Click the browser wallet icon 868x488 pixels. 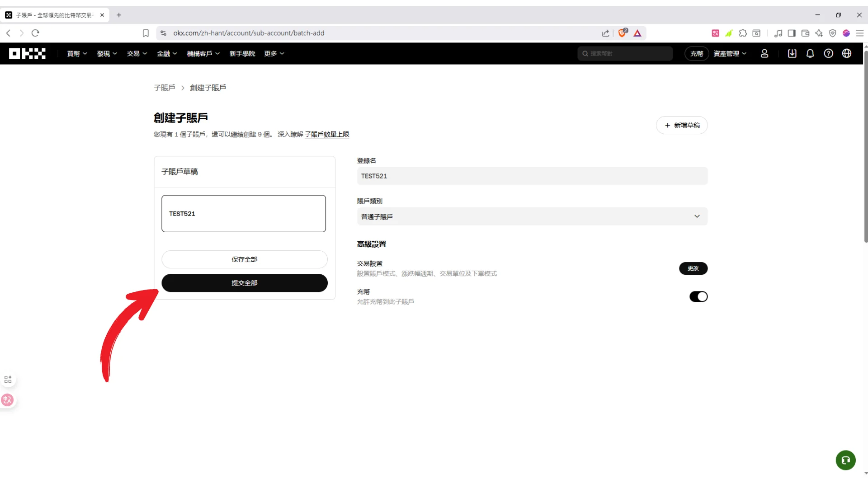(805, 33)
